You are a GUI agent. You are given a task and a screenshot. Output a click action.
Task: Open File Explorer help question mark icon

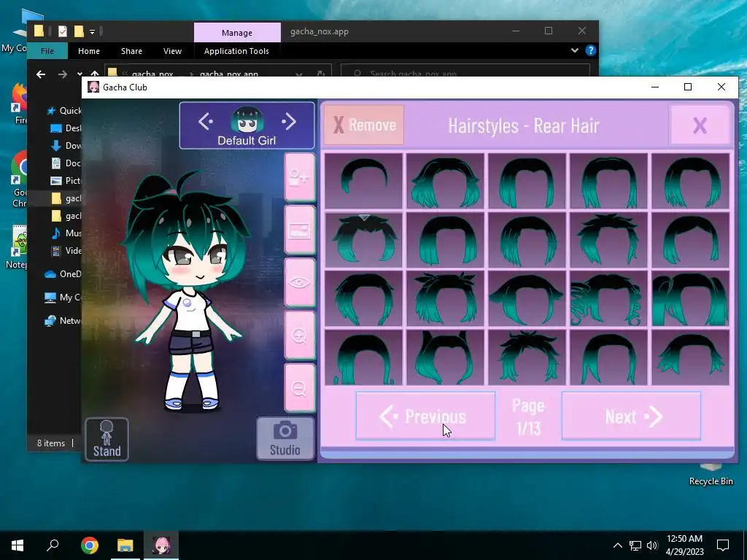tap(591, 50)
